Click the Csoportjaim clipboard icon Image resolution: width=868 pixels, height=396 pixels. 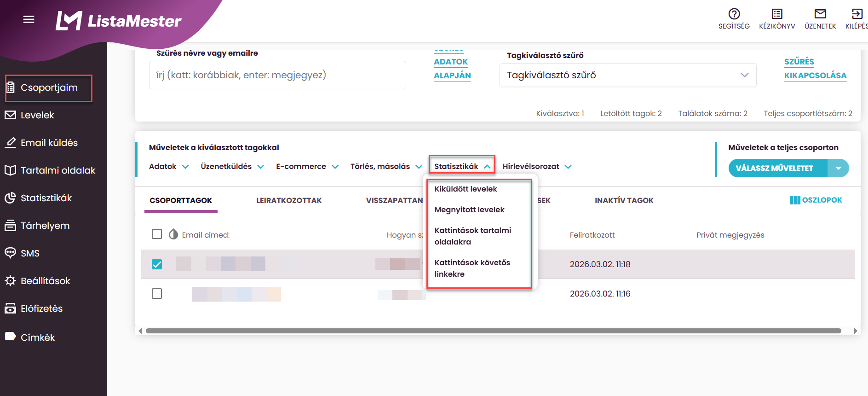click(10, 87)
